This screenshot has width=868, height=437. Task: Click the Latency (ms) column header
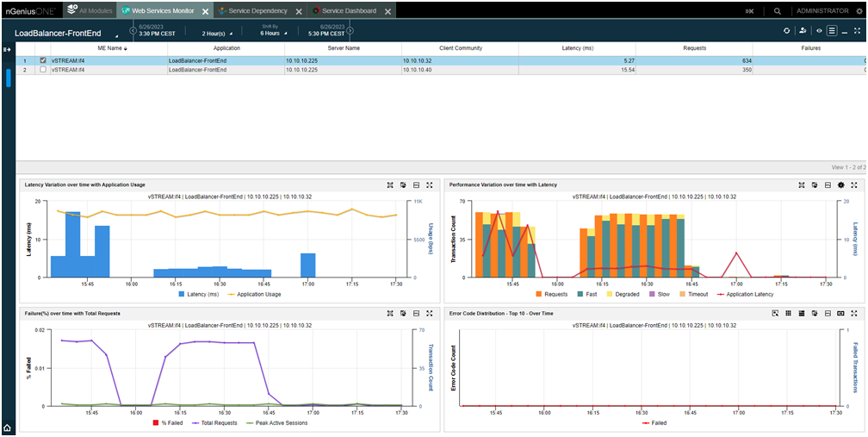[x=577, y=48]
